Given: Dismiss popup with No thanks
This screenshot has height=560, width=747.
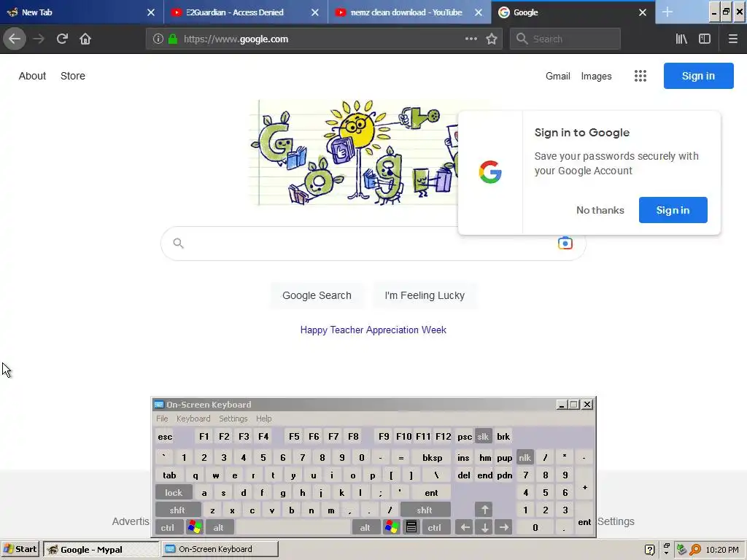Looking at the screenshot, I should 600,210.
